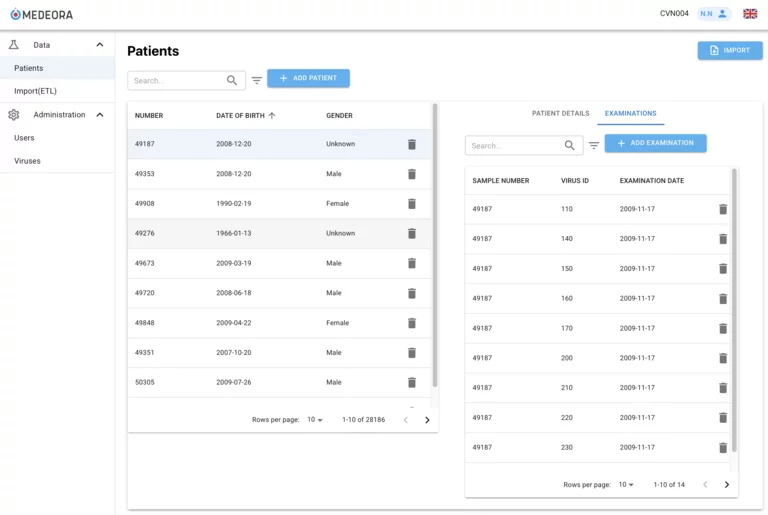The image size is (768, 515).
Task: Sort by Date of Birth arrow
Action: [272, 116]
